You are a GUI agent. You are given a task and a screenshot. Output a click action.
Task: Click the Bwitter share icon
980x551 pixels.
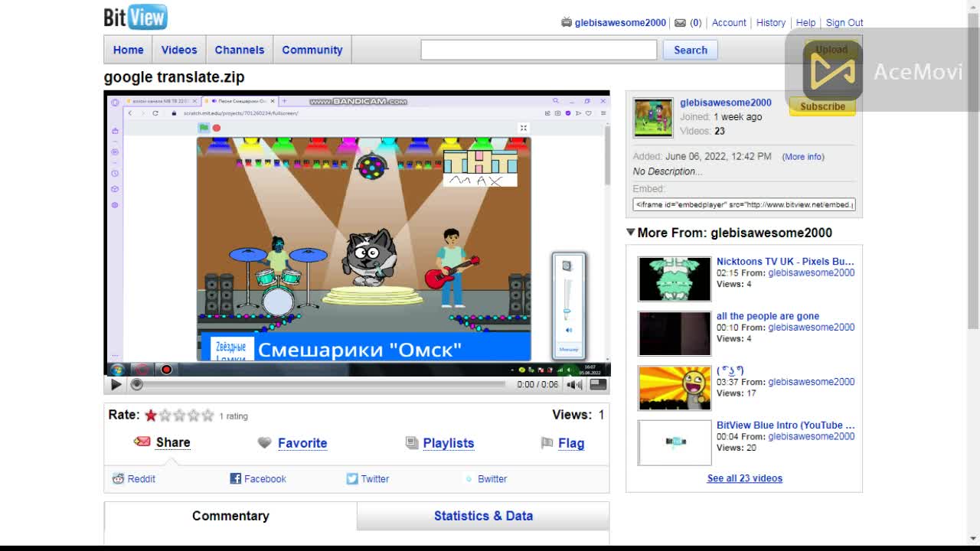click(469, 479)
